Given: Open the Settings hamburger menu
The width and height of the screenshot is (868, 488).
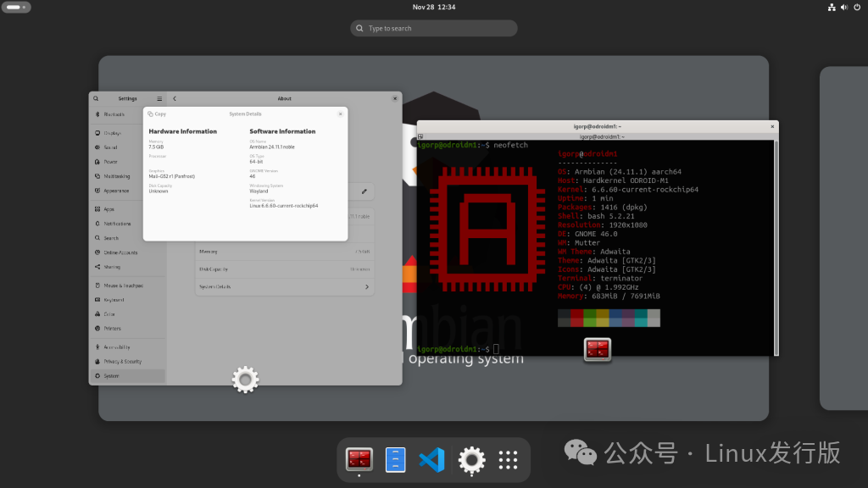Looking at the screenshot, I should (x=159, y=98).
